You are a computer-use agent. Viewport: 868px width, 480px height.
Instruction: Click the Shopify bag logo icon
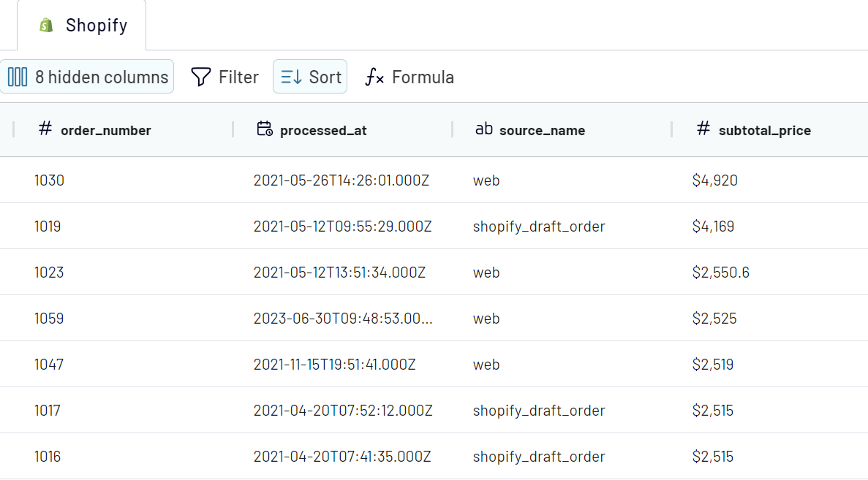click(x=47, y=26)
